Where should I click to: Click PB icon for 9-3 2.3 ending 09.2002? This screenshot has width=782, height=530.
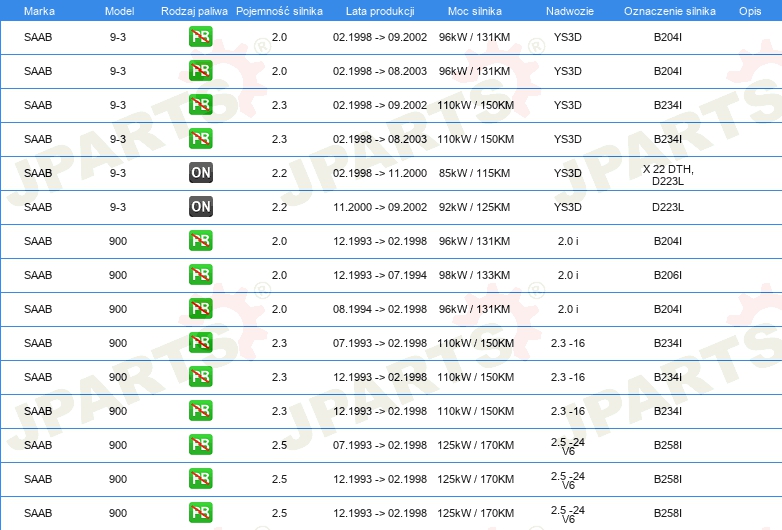pyautogui.click(x=201, y=105)
